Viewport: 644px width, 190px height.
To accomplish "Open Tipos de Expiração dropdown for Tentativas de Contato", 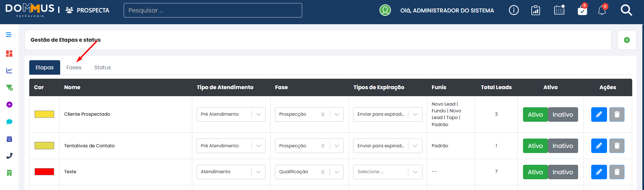I will (388, 146).
